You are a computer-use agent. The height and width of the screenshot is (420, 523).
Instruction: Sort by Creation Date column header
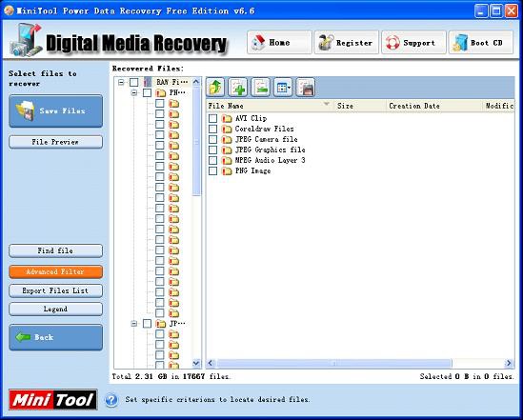coord(434,106)
